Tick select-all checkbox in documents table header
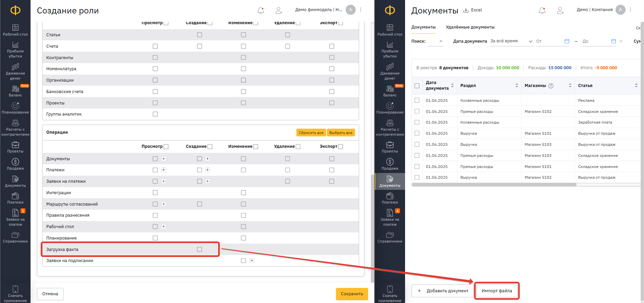The image size is (644, 303). (x=417, y=86)
